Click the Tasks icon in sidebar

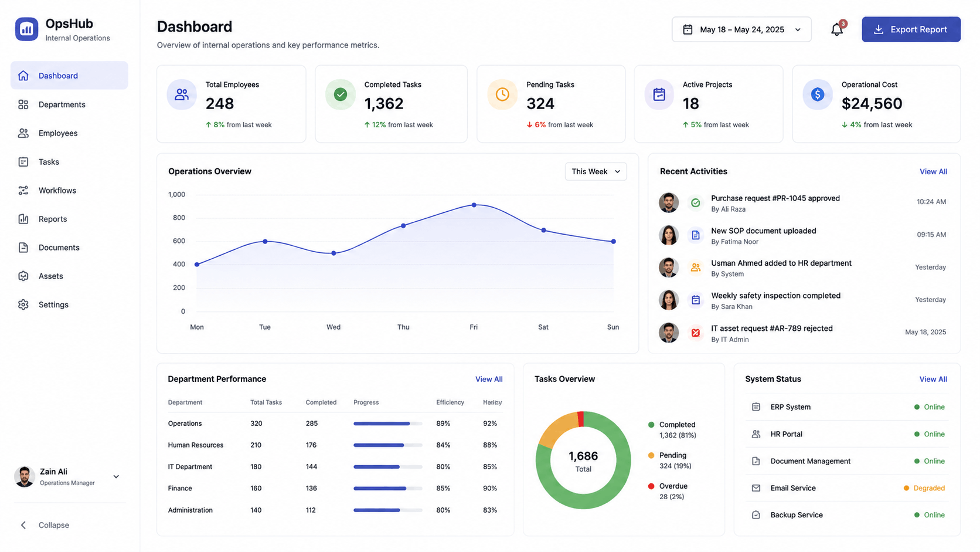tap(23, 162)
